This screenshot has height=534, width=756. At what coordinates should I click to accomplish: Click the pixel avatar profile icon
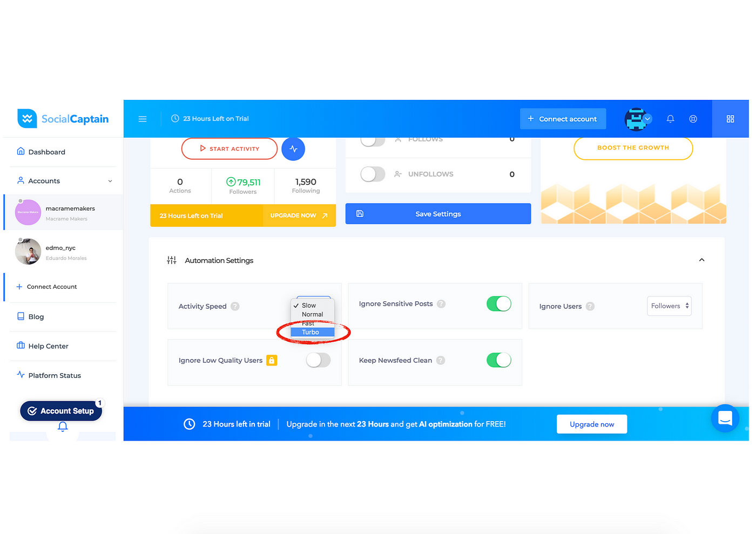pyautogui.click(x=636, y=119)
